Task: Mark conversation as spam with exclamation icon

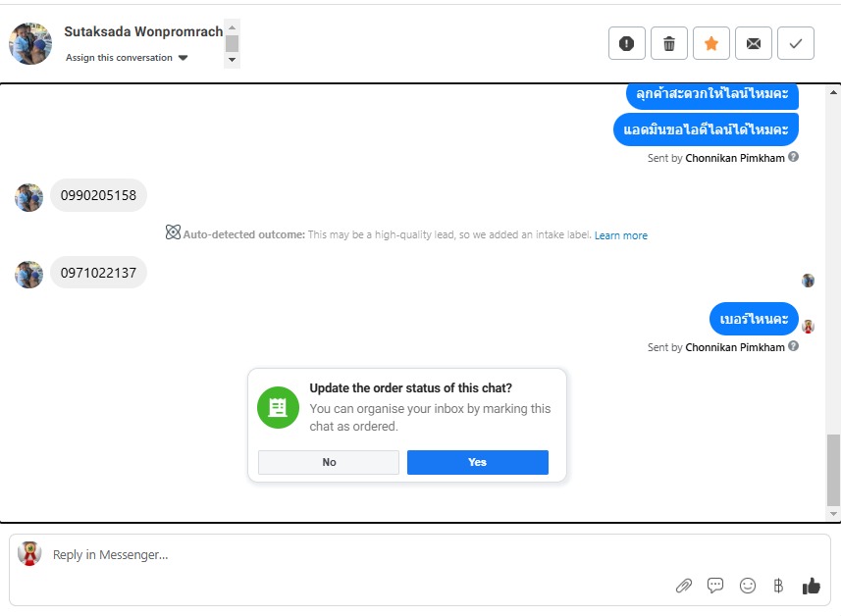Action: [x=626, y=43]
